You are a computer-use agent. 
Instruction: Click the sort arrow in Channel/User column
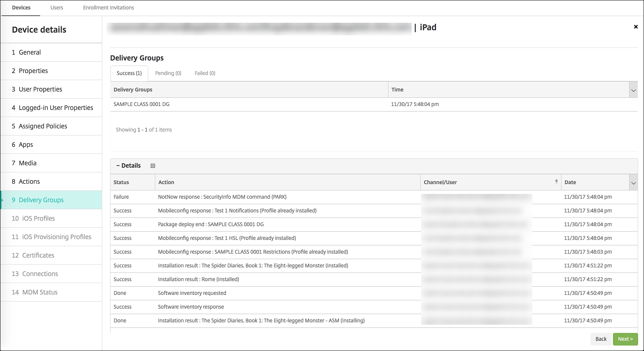coord(556,181)
